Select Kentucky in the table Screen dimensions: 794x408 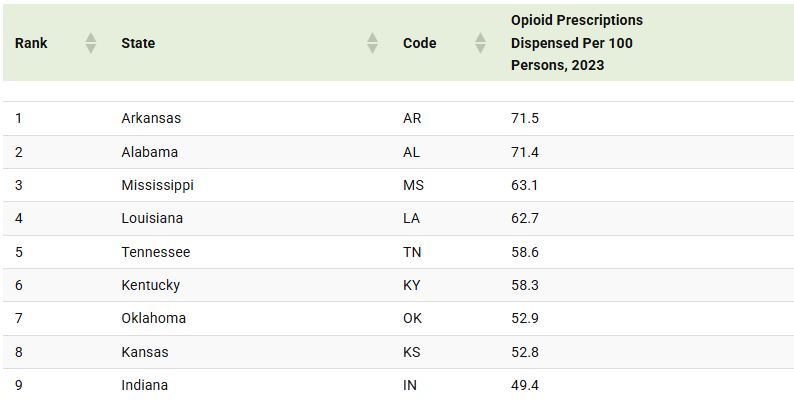pos(150,285)
